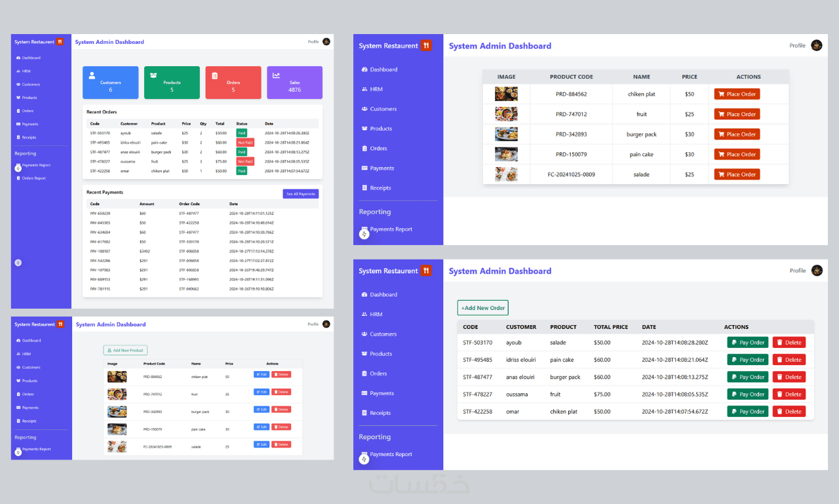This screenshot has width=839, height=504.
Task: Open Orders Report in stats dashboard sidebar
Action: (x=31, y=178)
